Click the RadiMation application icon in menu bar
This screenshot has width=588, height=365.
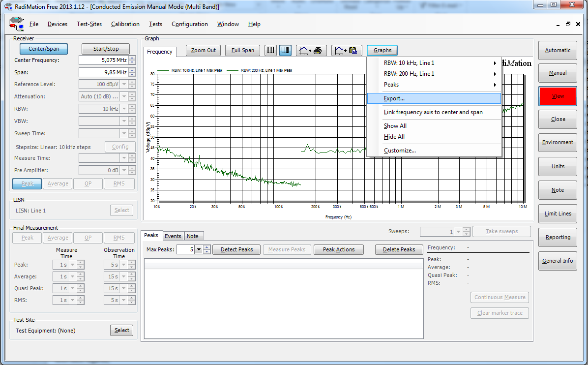click(x=16, y=24)
